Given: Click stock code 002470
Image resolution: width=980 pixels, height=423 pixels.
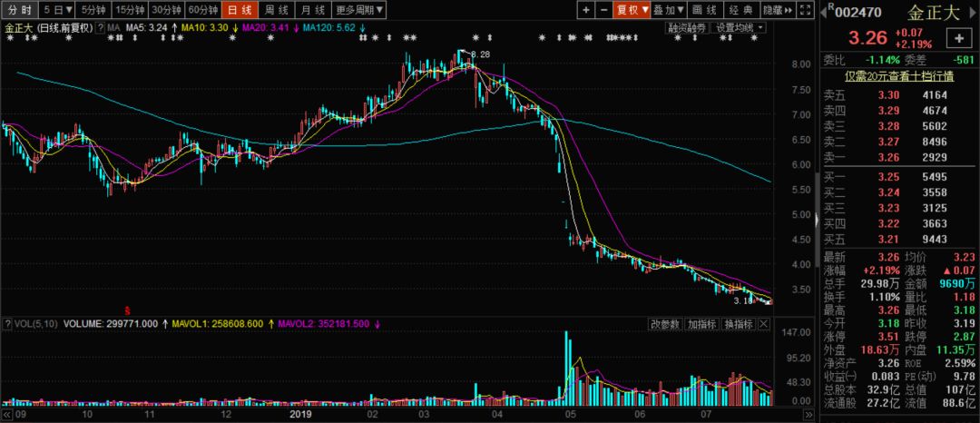Looking at the screenshot, I should (858, 12).
